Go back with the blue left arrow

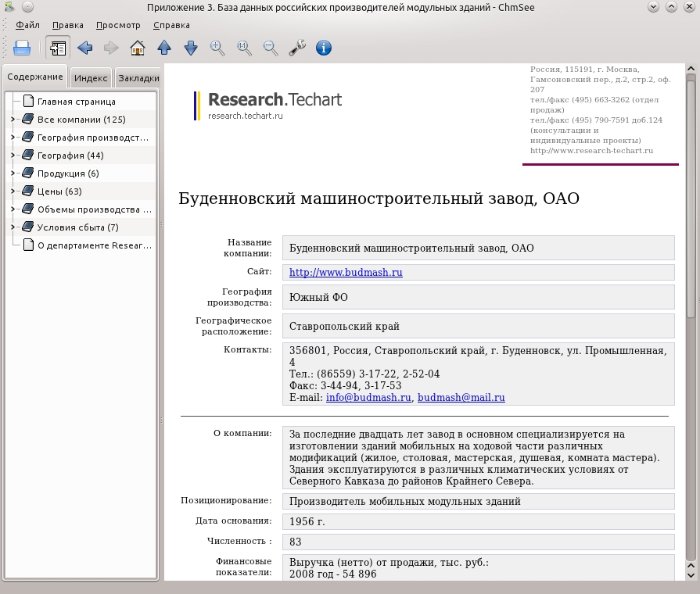tap(84, 48)
